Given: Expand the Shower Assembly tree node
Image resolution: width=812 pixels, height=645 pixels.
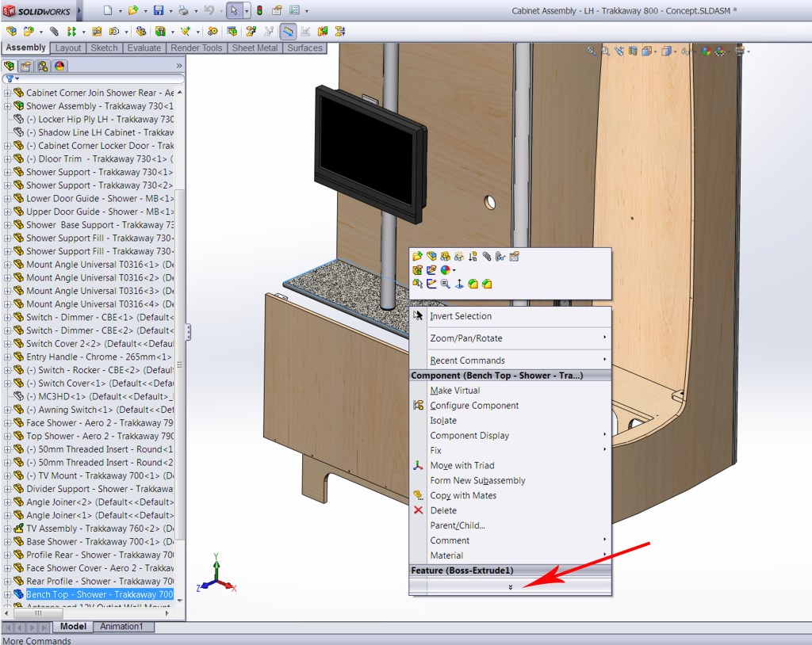Looking at the screenshot, I should click(x=7, y=106).
